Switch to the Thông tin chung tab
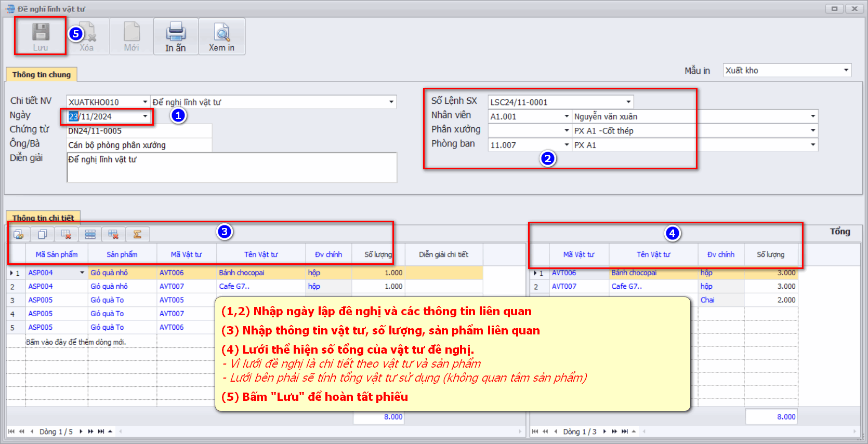The image size is (868, 444). (42, 75)
